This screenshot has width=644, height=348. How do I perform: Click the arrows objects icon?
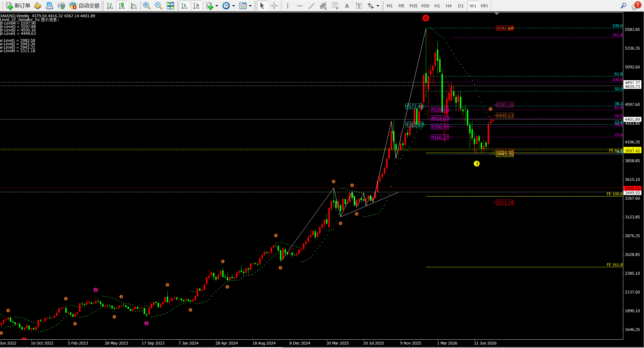371,6
